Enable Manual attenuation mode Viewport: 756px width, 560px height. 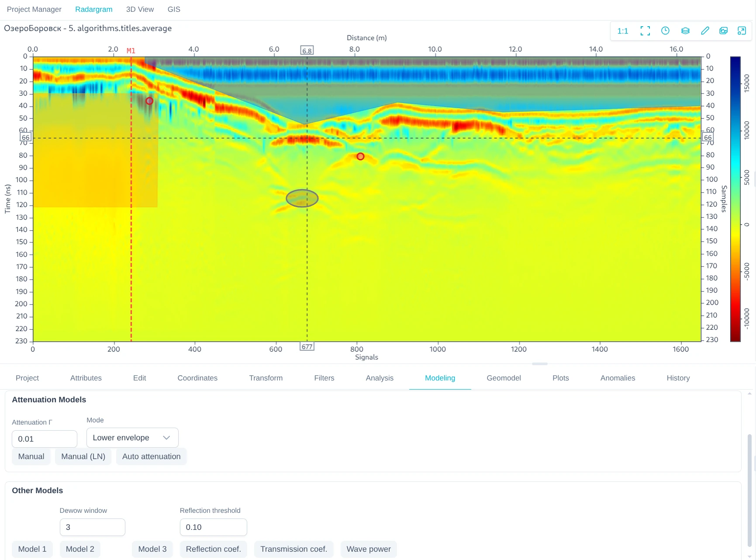pos(31,456)
